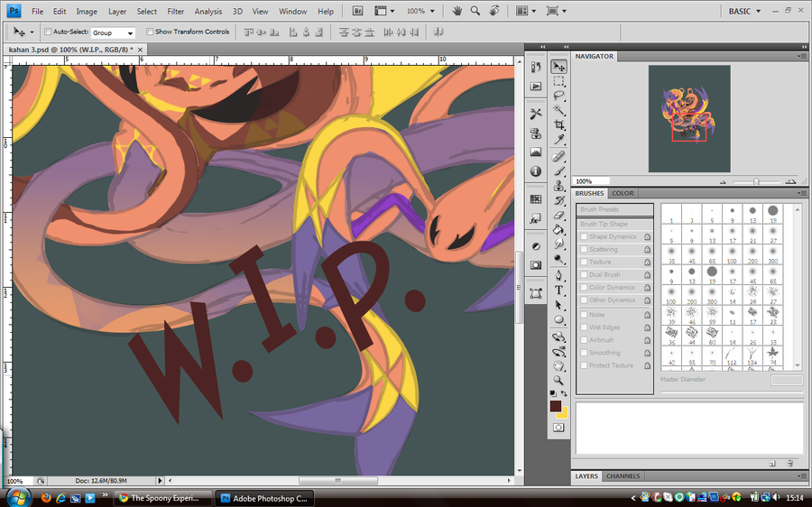This screenshot has height=507, width=812.
Task: Select the Eraser tool
Action: [558, 215]
